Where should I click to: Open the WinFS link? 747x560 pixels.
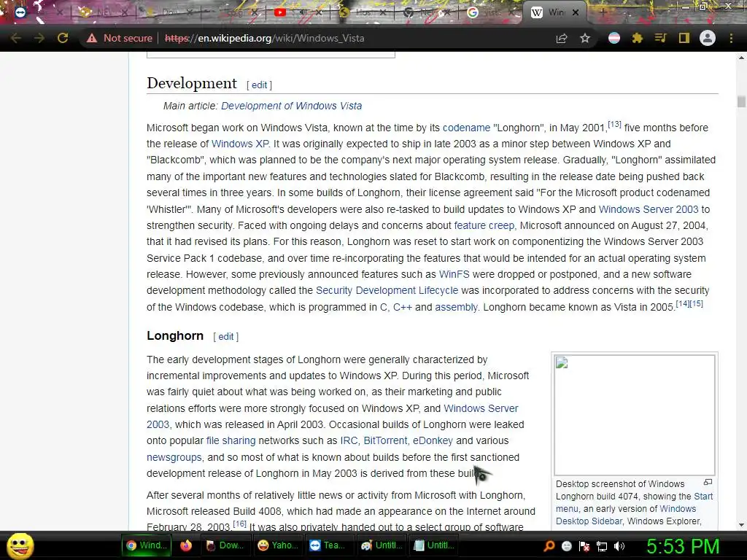coord(454,274)
